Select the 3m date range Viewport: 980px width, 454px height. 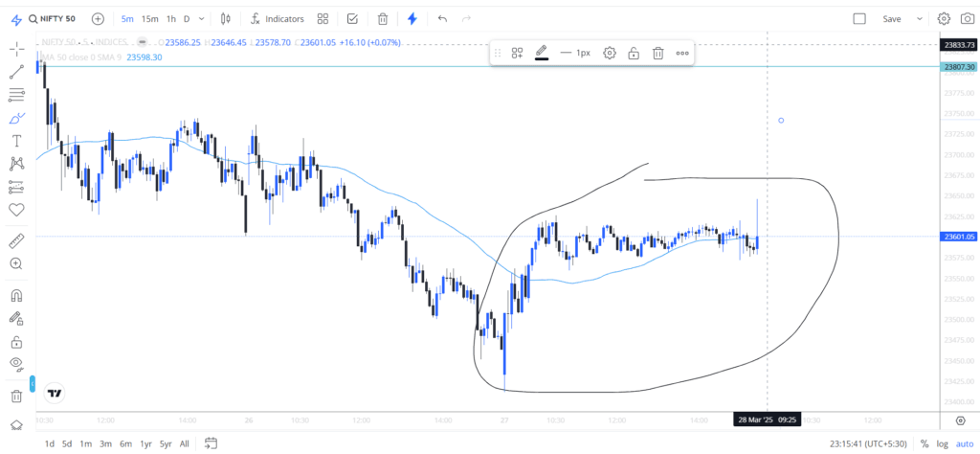105,444
